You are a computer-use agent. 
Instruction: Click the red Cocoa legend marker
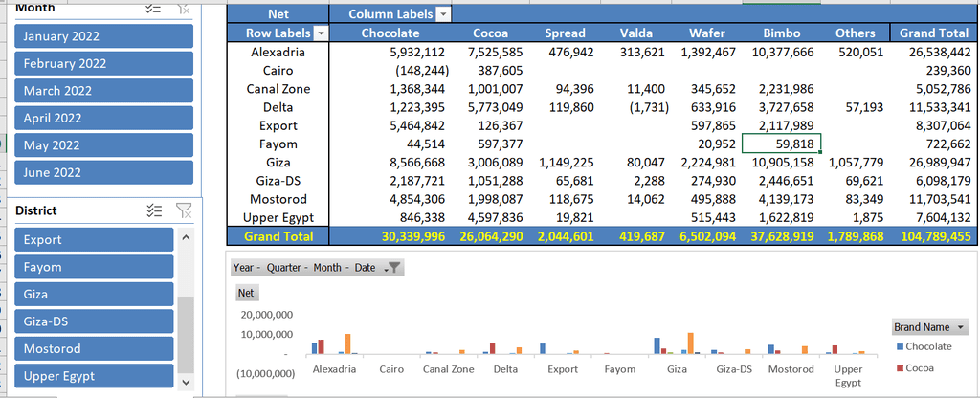pos(899,368)
